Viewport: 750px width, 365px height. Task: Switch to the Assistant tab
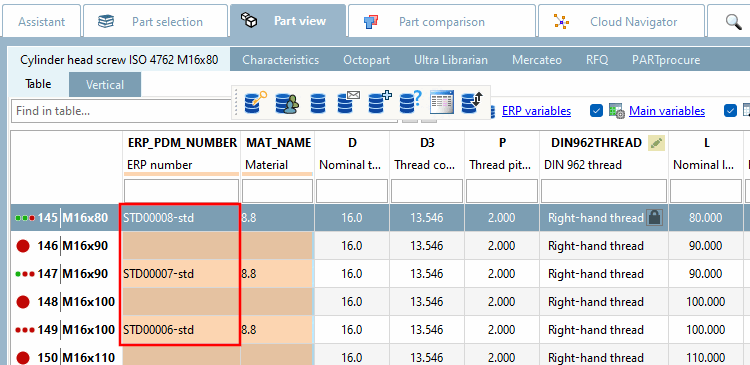[41, 22]
